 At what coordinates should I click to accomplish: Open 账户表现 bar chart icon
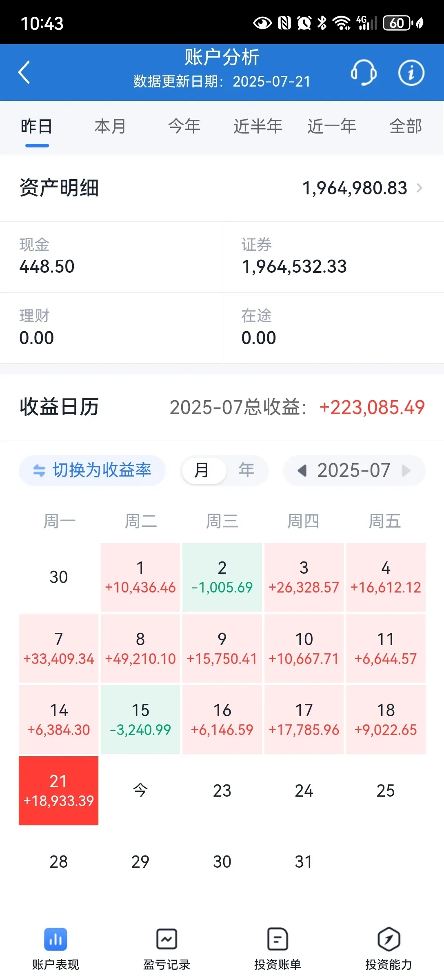55,940
